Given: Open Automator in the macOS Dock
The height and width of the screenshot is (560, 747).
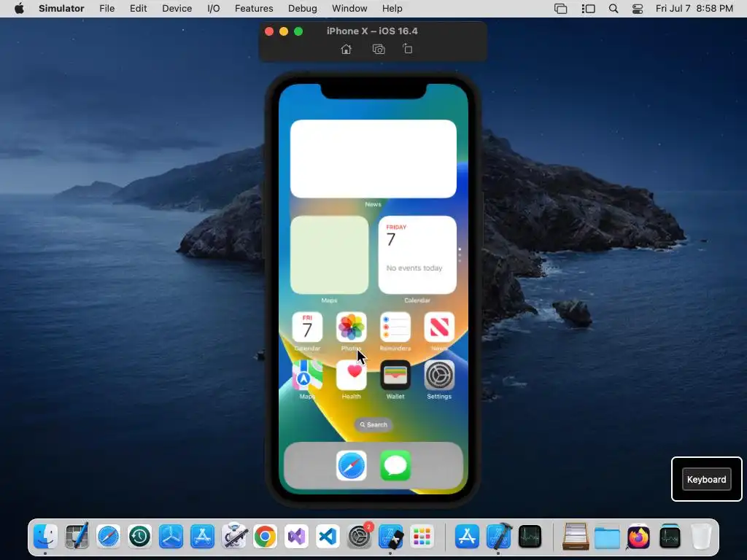Looking at the screenshot, I should (x=234, y=537).
